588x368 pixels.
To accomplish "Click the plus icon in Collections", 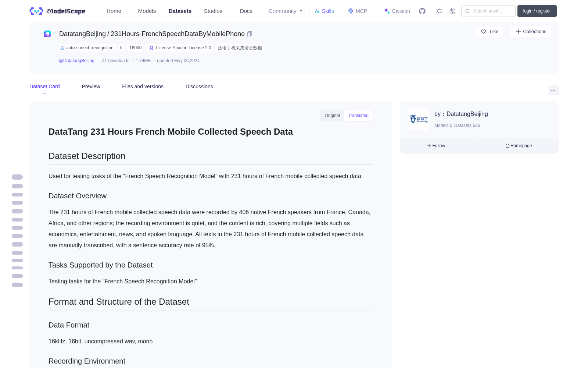I will coord(519,32).
